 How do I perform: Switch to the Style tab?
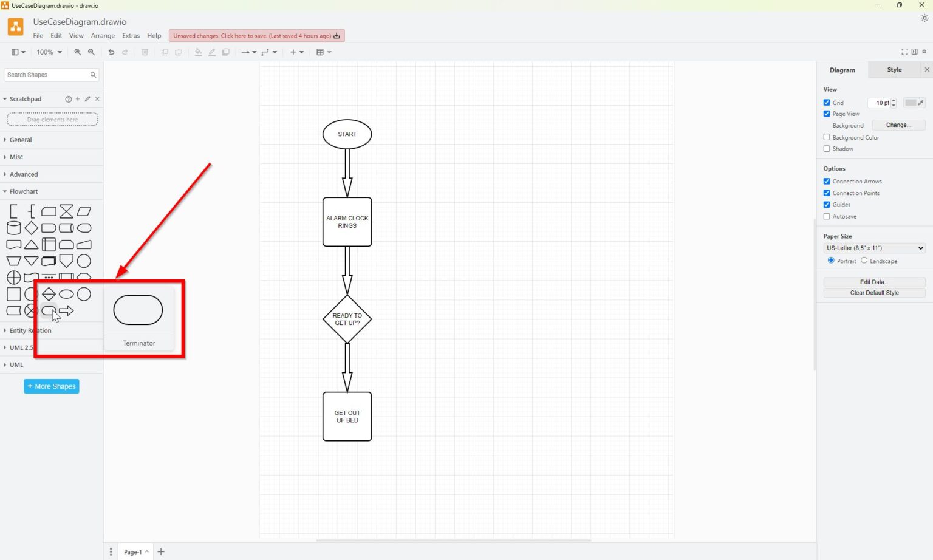[x=894, y=70]
